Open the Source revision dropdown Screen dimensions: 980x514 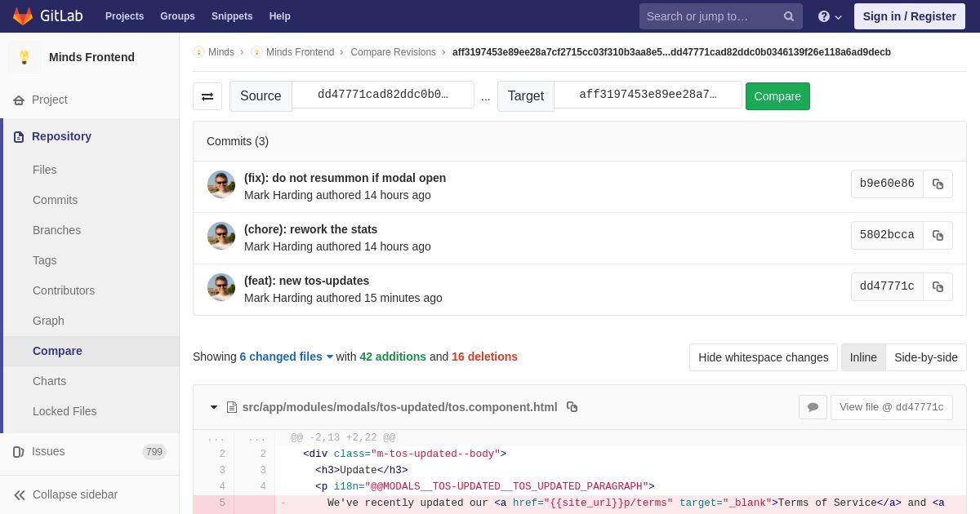click(x=383, y=95)
